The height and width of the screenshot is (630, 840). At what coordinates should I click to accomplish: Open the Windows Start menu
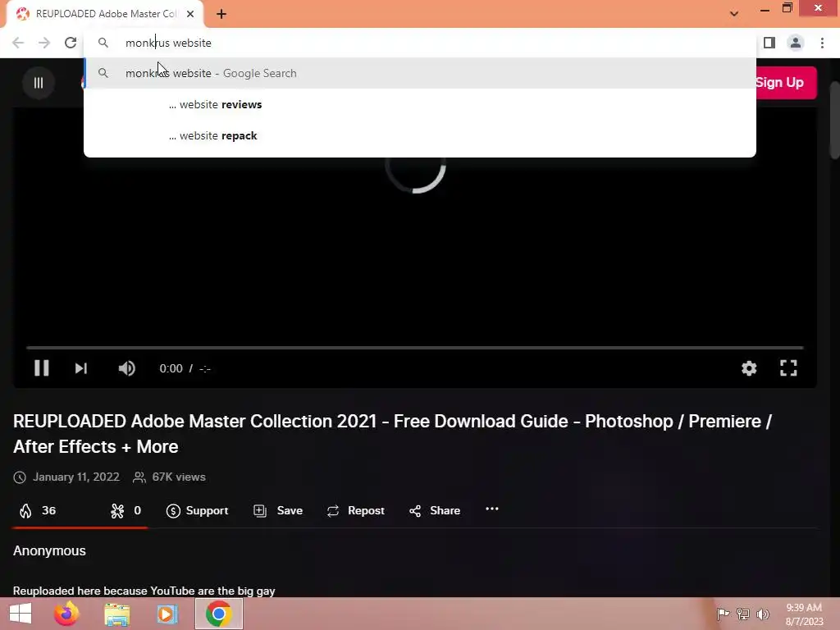21,614
